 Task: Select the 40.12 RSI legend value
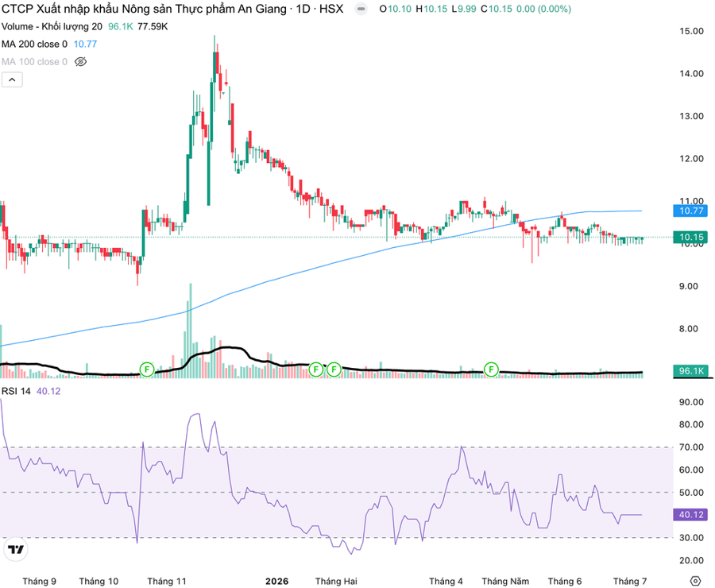click(48, 391)
